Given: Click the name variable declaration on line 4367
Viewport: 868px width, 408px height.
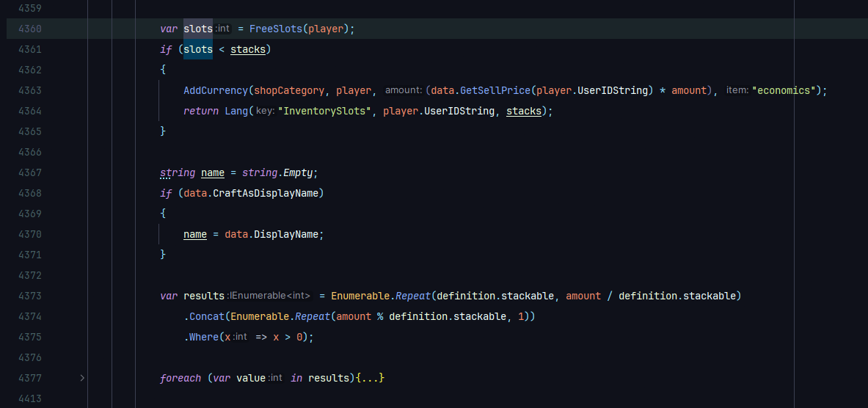Looking at the screenshot, I should [x=213, y=172].
